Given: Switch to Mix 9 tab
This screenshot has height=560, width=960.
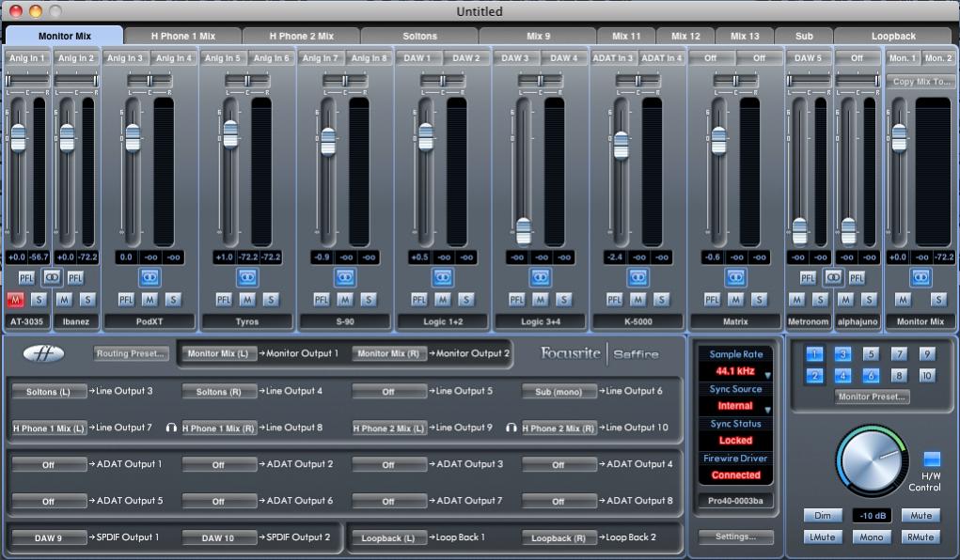Looking at the screenshot, I should tap(538, 36).
